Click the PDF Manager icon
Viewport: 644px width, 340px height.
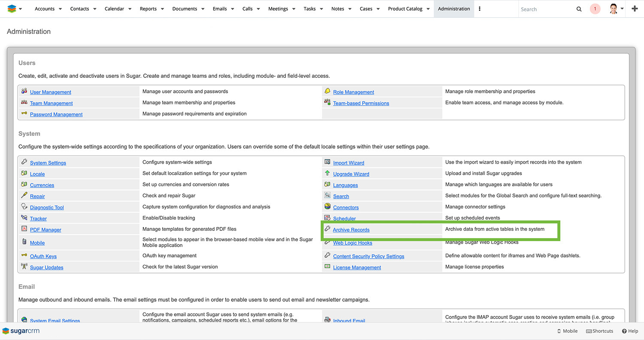point(24,229)
